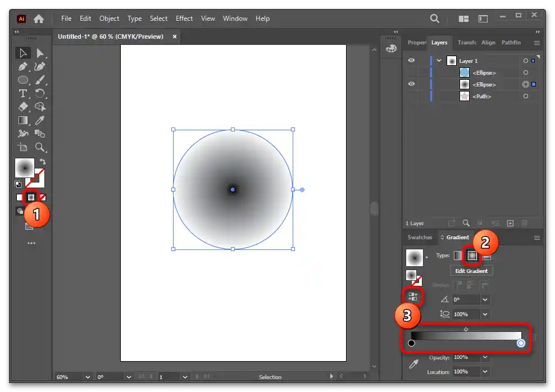Choose the Ellipse tool
The height and width of the screenshot is (392, 555).
tap(23, 80)
